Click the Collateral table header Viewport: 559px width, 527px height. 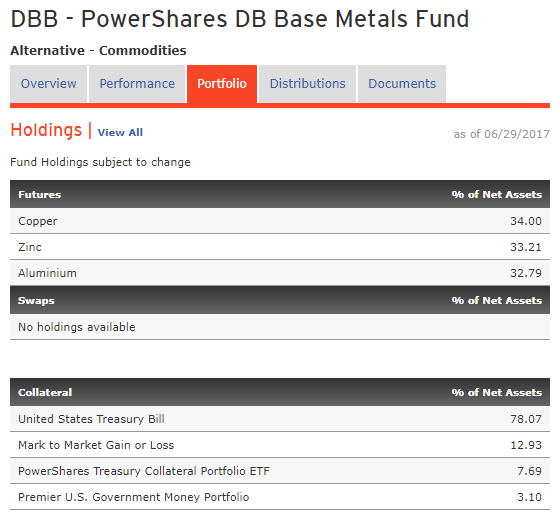tap(280, 392)
